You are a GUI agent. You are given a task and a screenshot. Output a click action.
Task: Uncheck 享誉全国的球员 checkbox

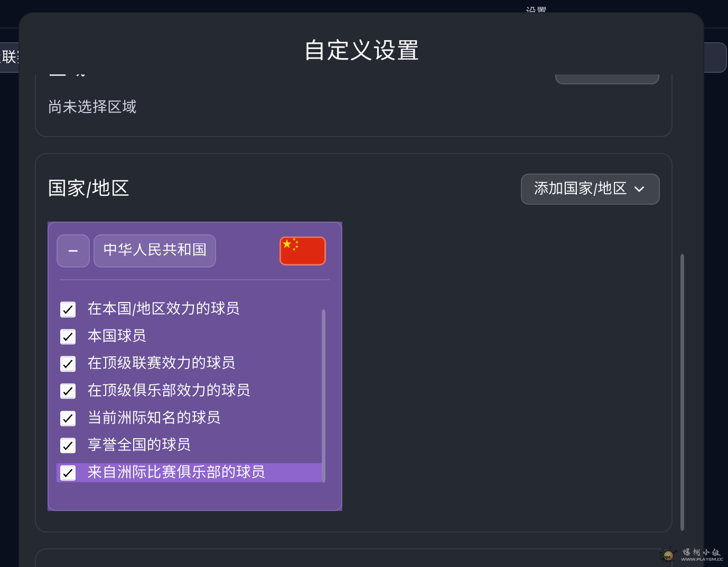click(x=68, y=446)
